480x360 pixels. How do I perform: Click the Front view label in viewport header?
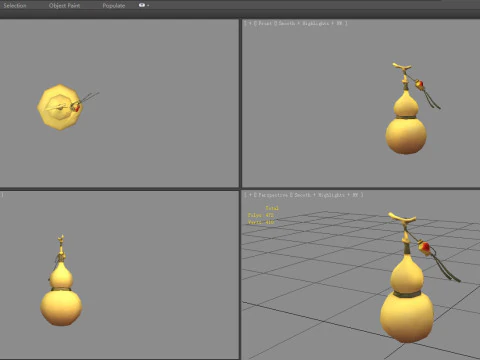click(x=265, y=23)
